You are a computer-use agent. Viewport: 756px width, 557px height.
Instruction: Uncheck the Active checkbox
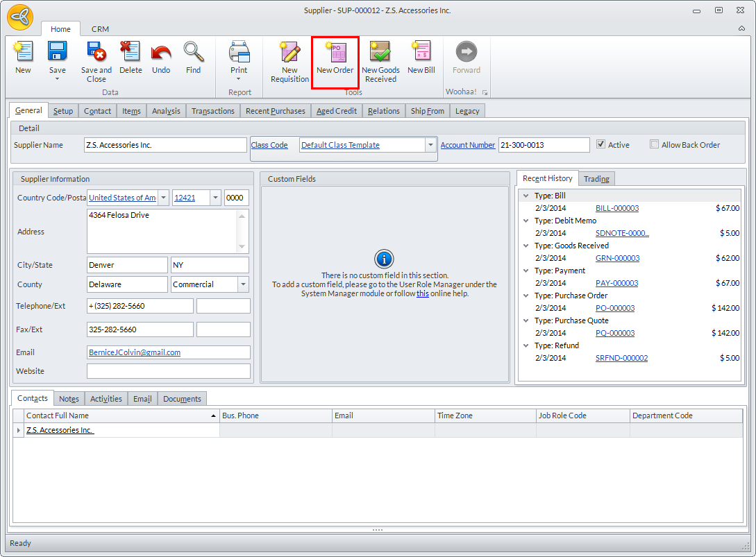pyautogui.click(x=601, y=144)
